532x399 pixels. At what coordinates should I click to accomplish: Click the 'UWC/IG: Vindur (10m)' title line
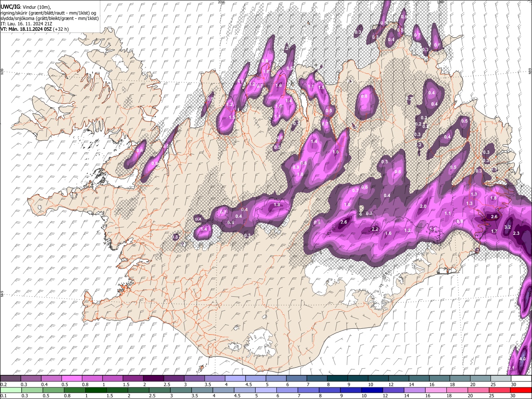click(x=26, y=7)
